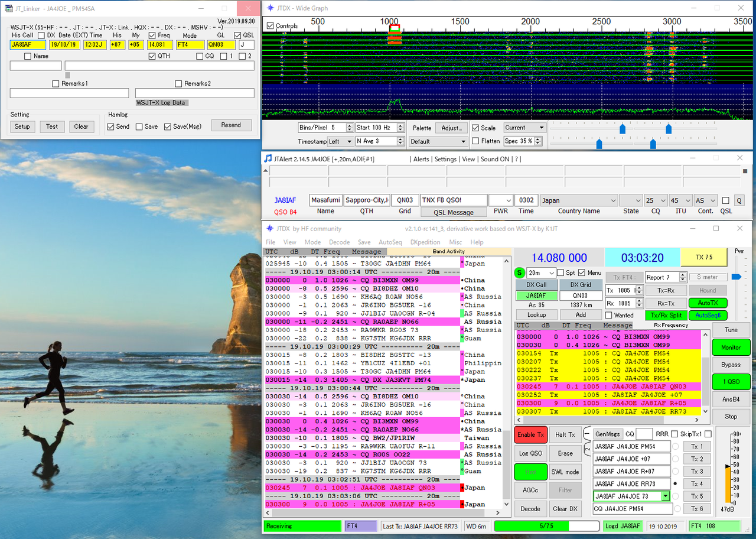Click the QSL Message button in JTAlert
This screenshot has width=756, height=539.
tap(454, 213)
